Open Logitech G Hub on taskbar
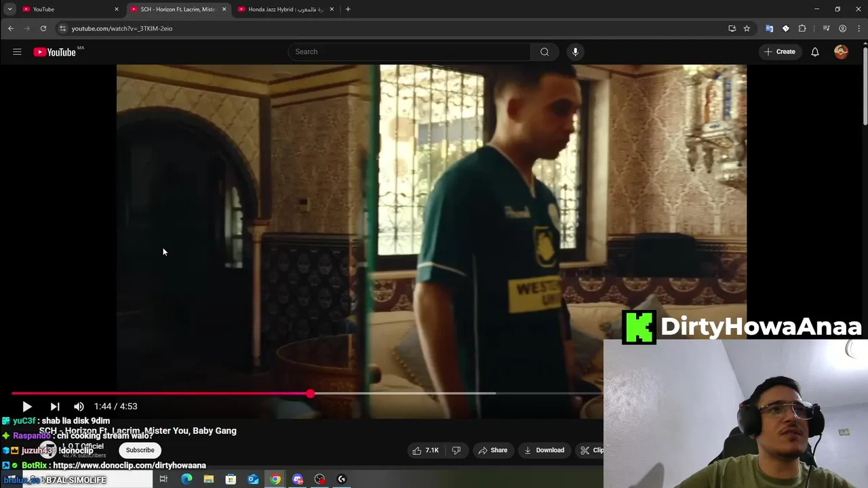 (x=342, y=479)
